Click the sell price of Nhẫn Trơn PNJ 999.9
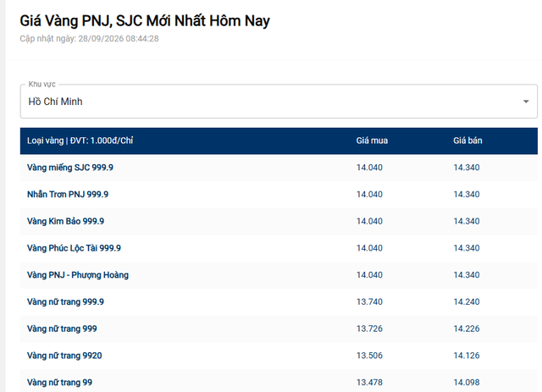Image resolution: width=542 pixels, height=392 pixels. [x=467, y=194]
